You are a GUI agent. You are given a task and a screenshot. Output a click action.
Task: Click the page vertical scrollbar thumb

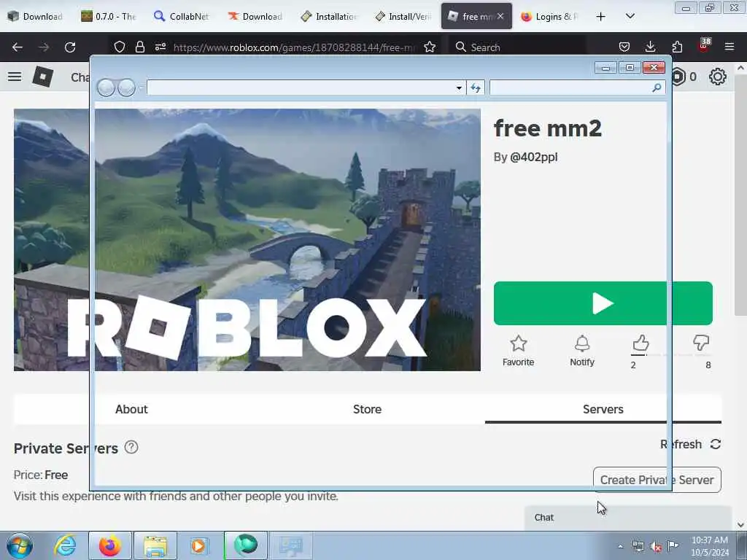click(x=740, y=195)
